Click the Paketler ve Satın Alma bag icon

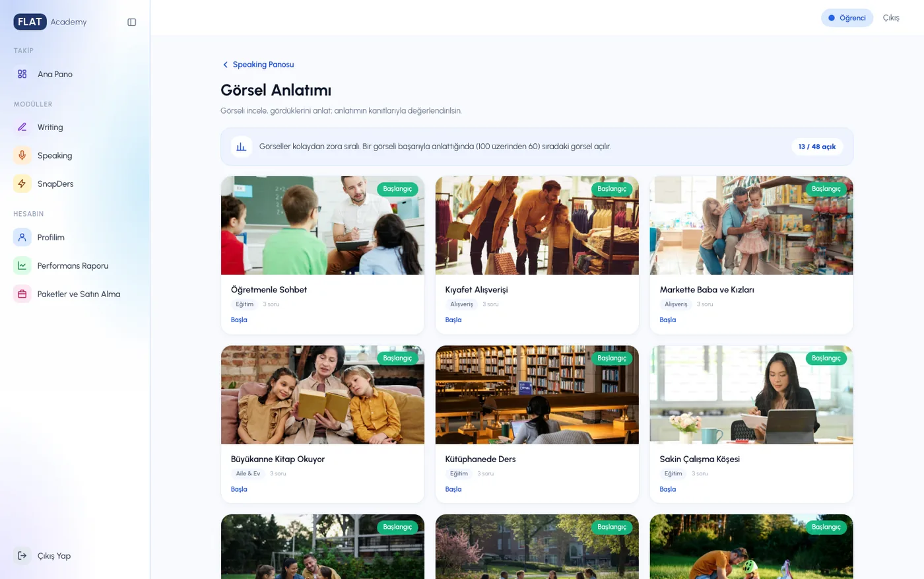tap(22, 294)
